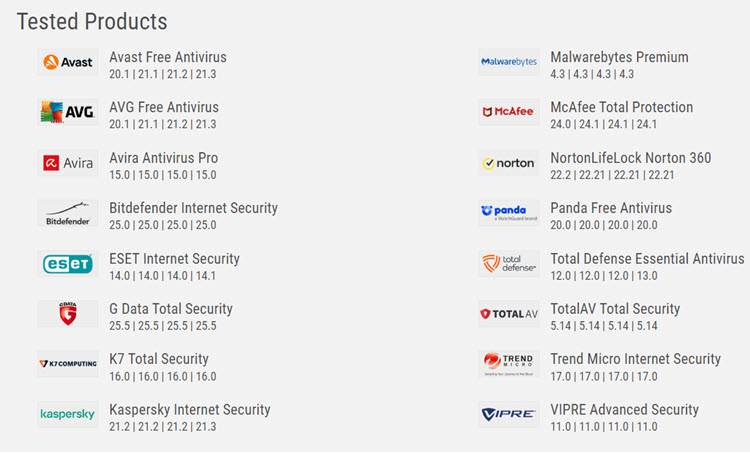The height and width of the screenshot is (453, 750).
Task: Open the Kaspersky Internet Security link
Action: pyautogui.click(x=189, y=409)
